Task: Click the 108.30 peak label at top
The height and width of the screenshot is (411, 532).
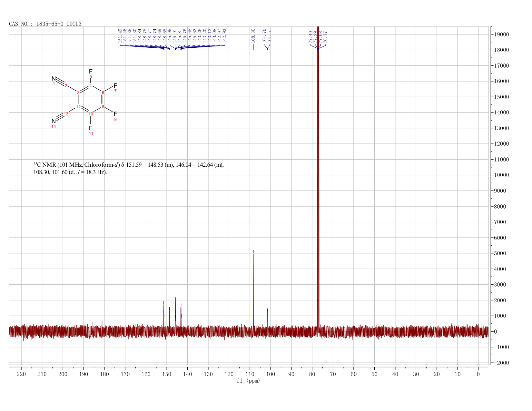Action: [x=253, y=35]
